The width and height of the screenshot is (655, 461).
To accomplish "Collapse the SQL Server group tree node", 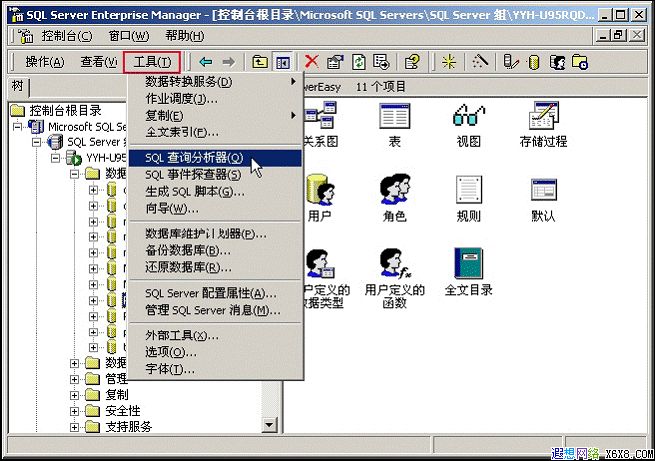I will (x=37, y=142).
